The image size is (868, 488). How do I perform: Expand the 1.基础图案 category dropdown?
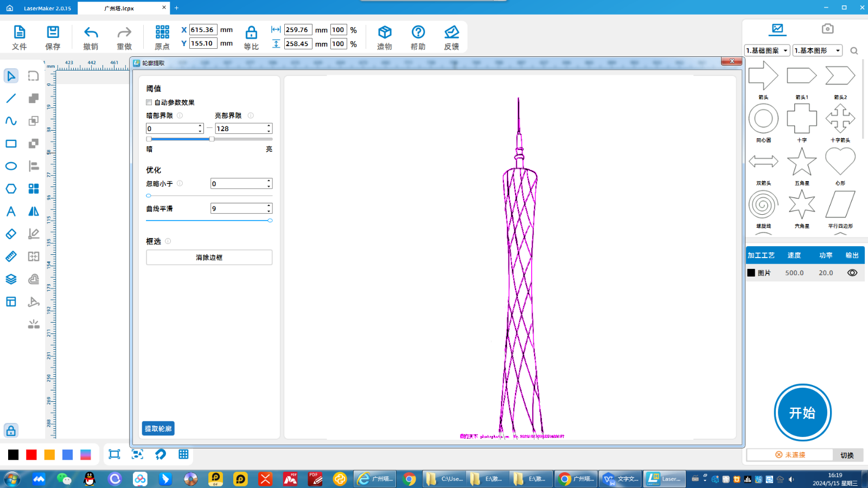(767, 50)
